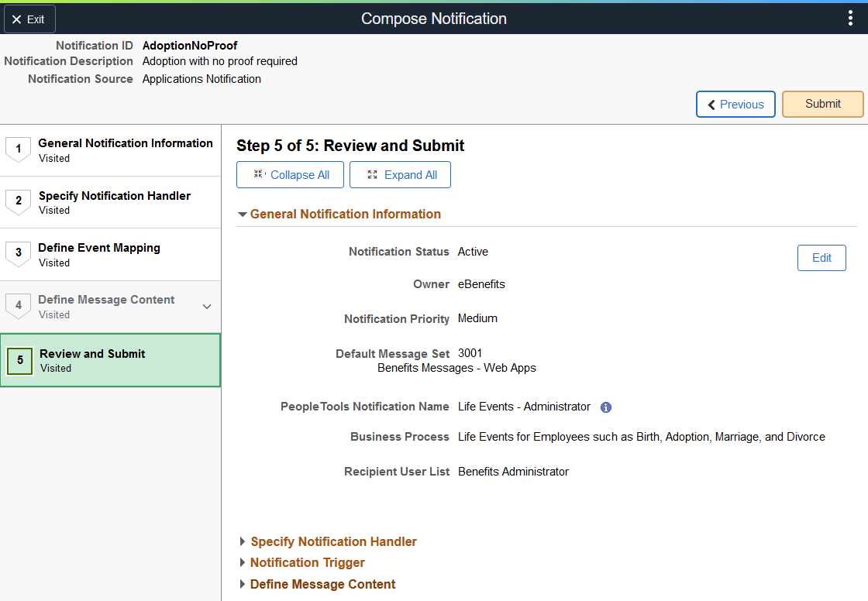Edit the general notification information
868x601 pixels.
821,258
